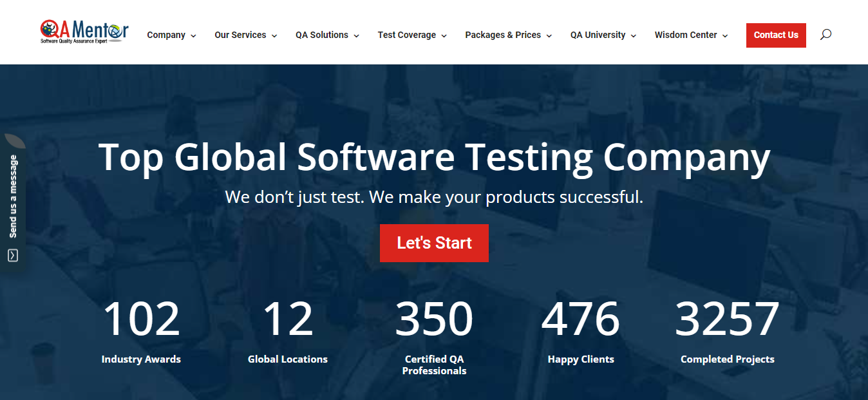Image resolution: width=868 pixels, height=400 pixels.
Task: Click the Global Locations label
Action: point(288,359)
